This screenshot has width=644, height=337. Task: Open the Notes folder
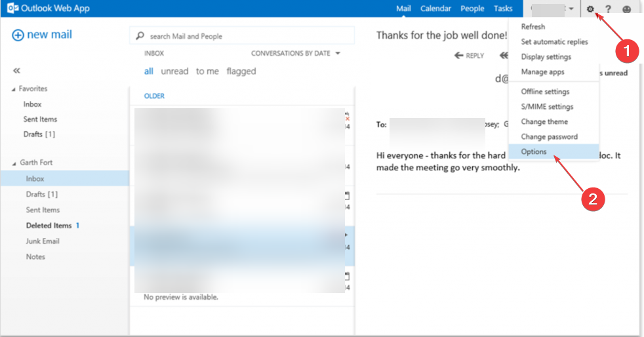click(x=35, y=256)
